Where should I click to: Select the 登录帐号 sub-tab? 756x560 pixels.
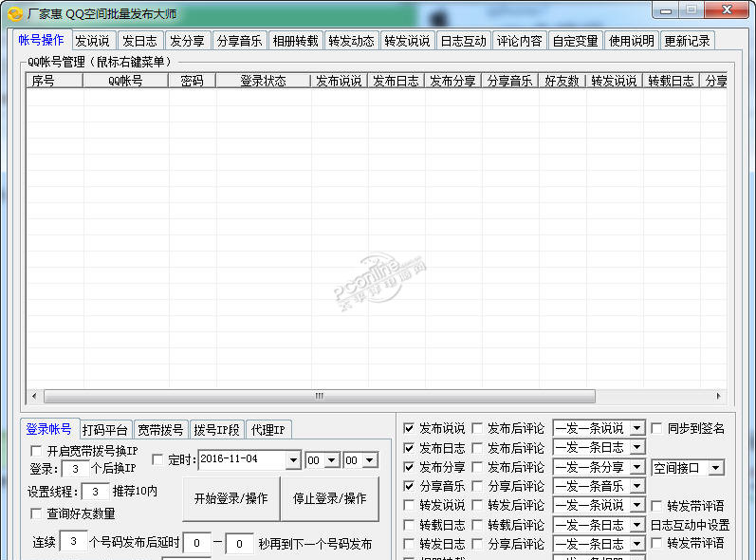click(x=48, y=428)
